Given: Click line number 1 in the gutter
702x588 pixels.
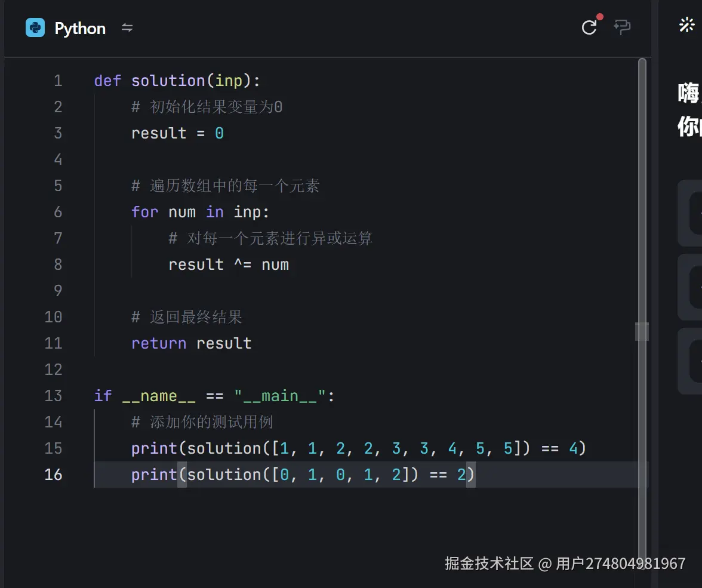Looking at the screenshot, I should point(58,81).
